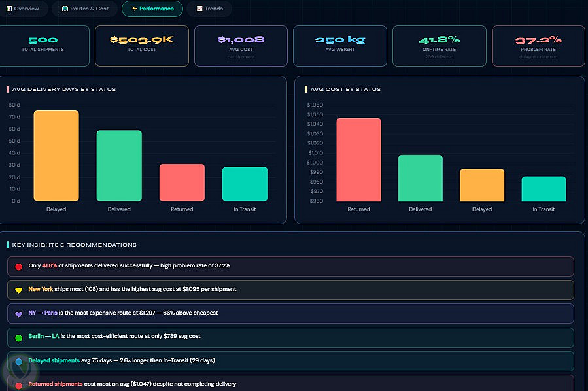This screenshot has width=588, height=391.
Task: Click the orange Delayed bar in delivery days chart
Action: coord(56,156)
